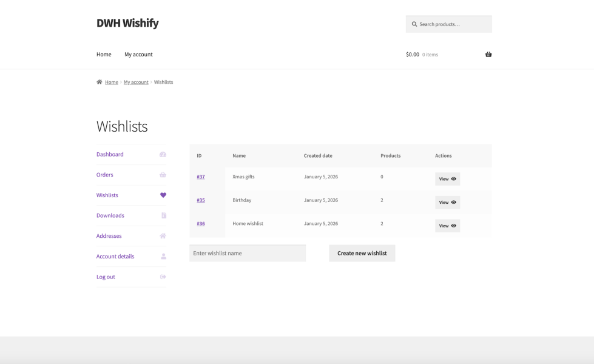Click the Account details person icon

click(163, 257)
